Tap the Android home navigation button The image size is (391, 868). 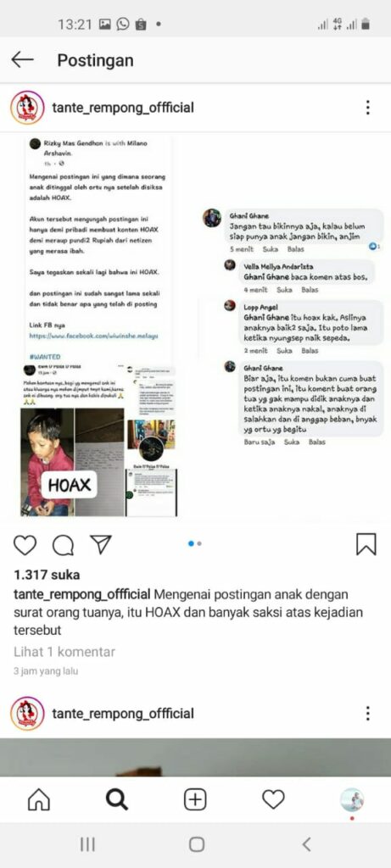click(197, 844)
